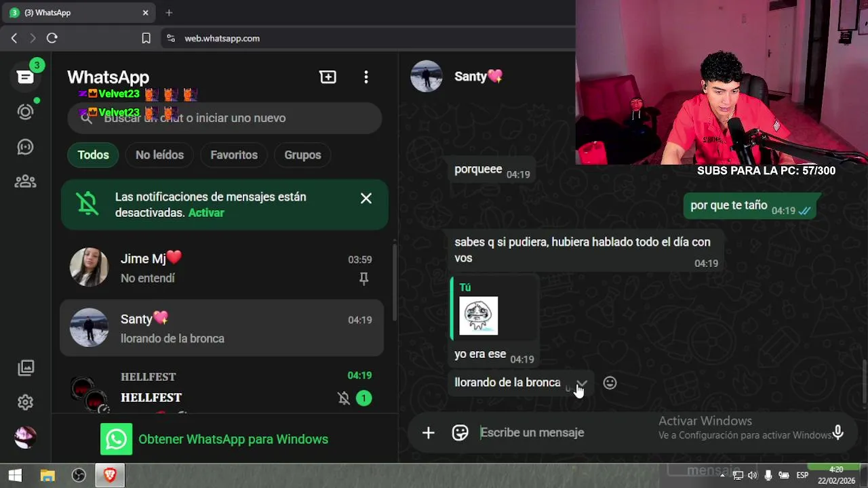This screenshot has height=488, width=868.
Task: Open Brave browser from taskbar
Action: point(109,476)
